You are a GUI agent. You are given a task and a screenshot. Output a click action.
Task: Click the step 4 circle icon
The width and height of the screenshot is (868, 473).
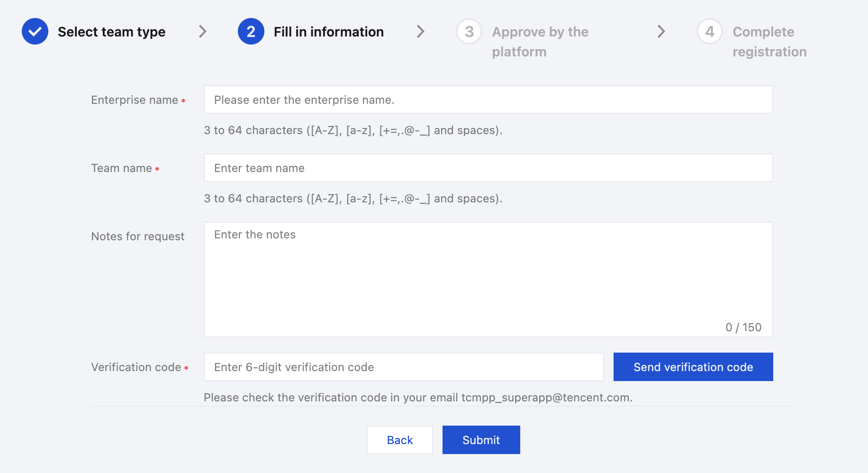pos(709,31)
